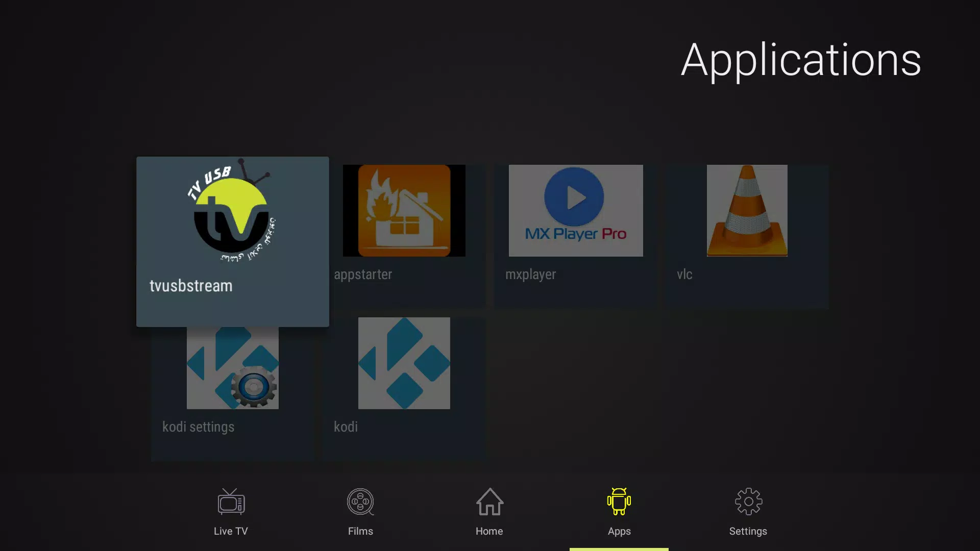Launch VLC traffic cone icon

tap(747, 211)
